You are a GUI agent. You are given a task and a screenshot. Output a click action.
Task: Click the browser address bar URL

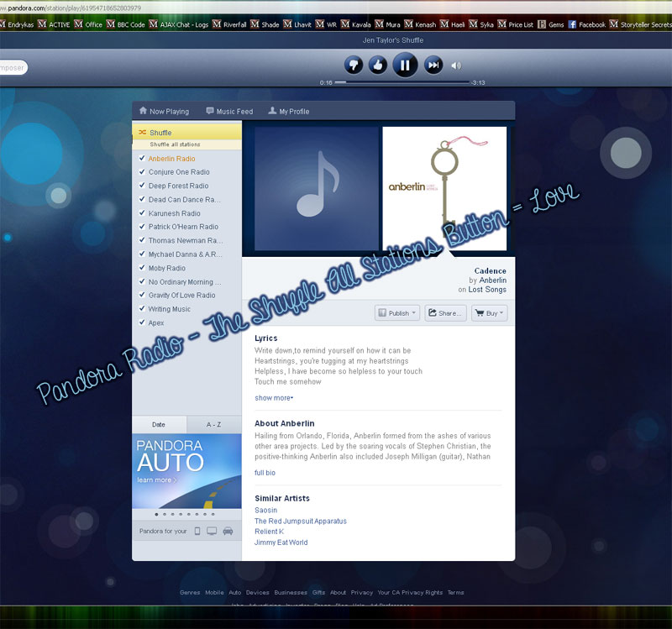[71, 8]
